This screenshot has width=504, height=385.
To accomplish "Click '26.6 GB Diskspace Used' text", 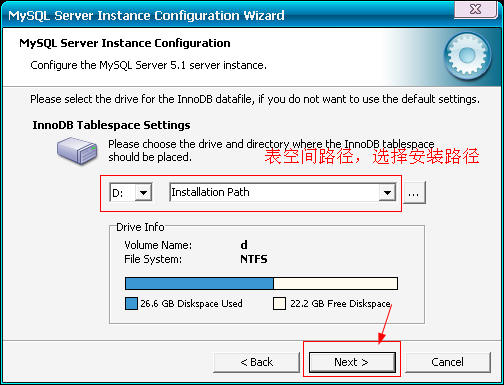I will click(x=191, y=304).
